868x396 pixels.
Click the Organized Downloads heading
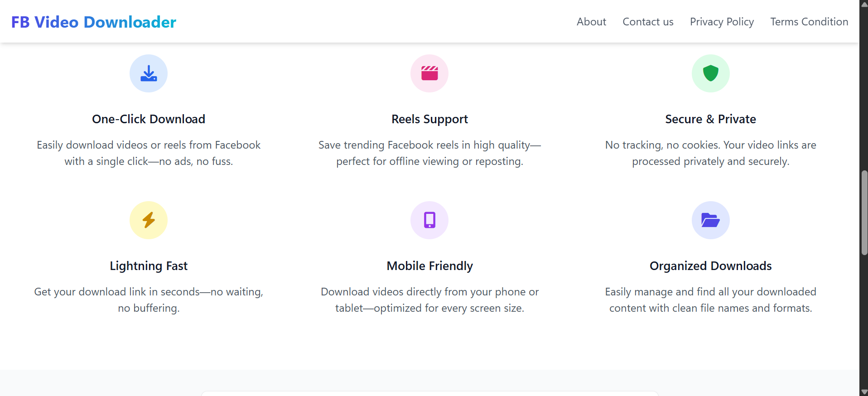(x=710, y=266)
